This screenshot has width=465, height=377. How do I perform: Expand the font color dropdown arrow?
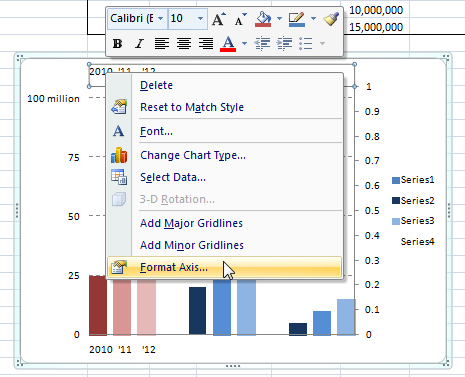point(244,44)
